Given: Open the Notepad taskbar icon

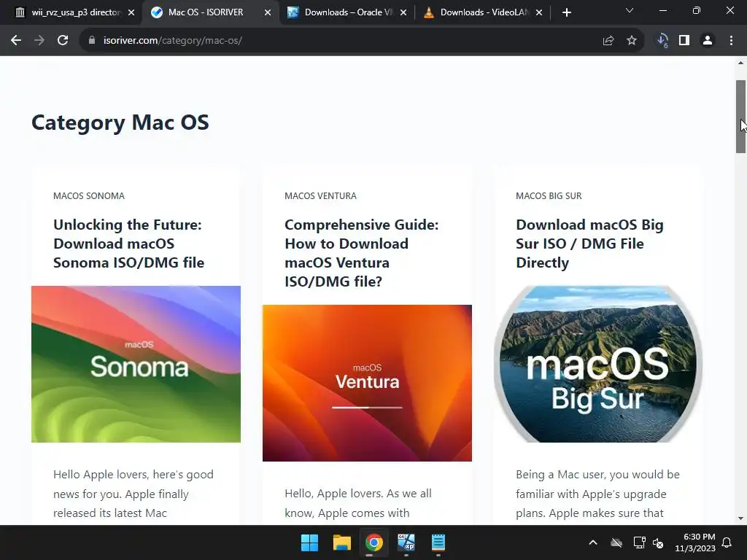Looking at the screenshot, I should pos(438,542).
